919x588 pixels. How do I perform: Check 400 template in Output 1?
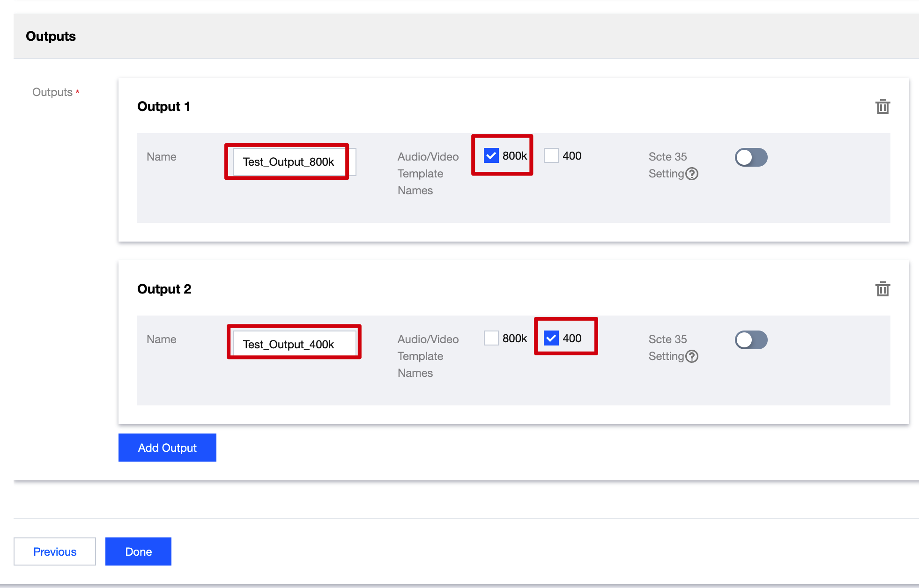click(x=551, y=155)
